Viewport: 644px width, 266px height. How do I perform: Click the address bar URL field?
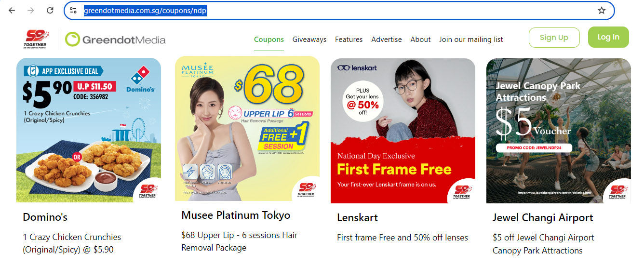[338, 10]
